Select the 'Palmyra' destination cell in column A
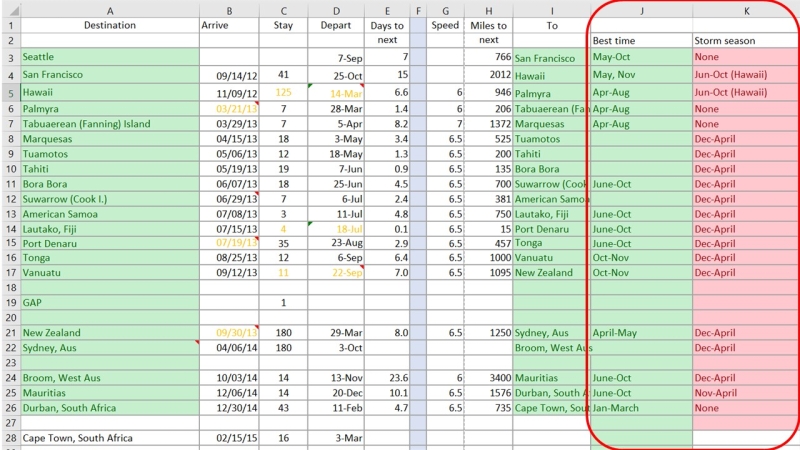800x450 pixels. pos(110,109)
